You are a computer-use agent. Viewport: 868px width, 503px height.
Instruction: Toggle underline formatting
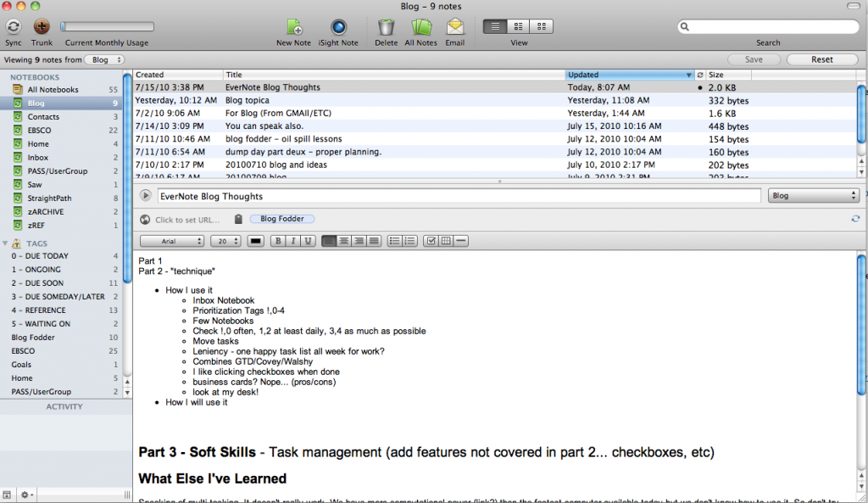(308, 240)
